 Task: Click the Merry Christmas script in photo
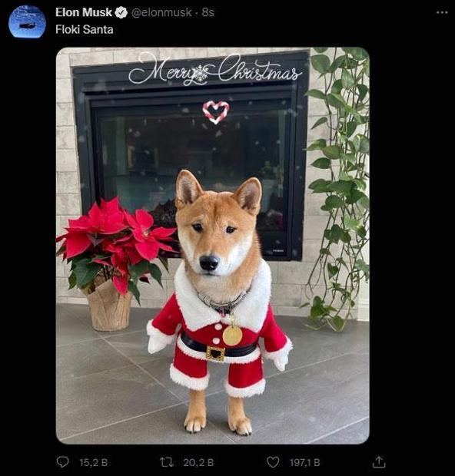click(x=215, y=69)
